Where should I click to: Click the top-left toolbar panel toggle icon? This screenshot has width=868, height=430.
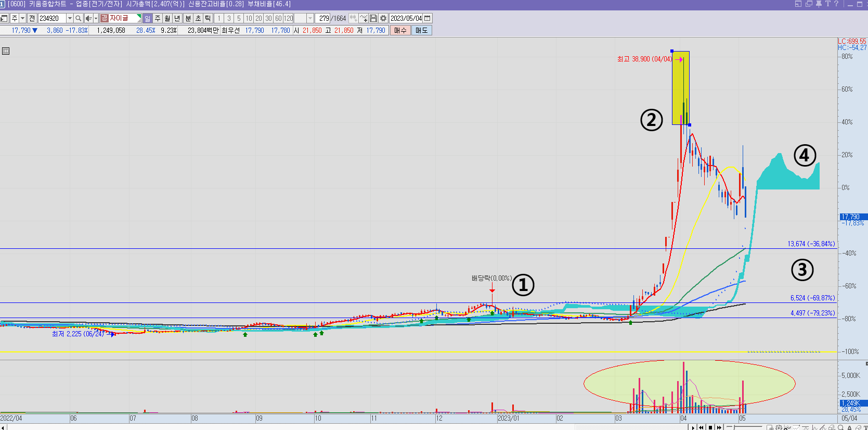click(x=4, y=18)
